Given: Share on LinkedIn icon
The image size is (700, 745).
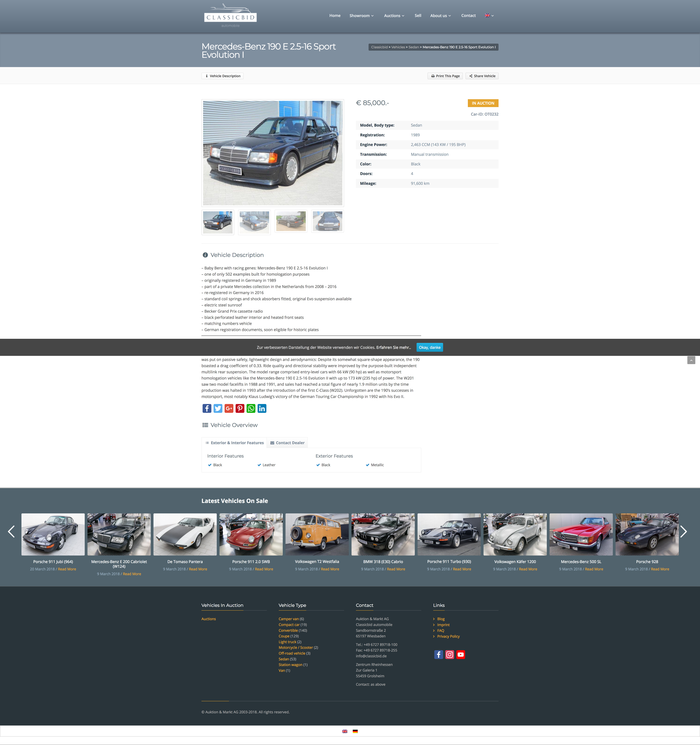Looking at the screenshot, I should (x=262, y=408).
